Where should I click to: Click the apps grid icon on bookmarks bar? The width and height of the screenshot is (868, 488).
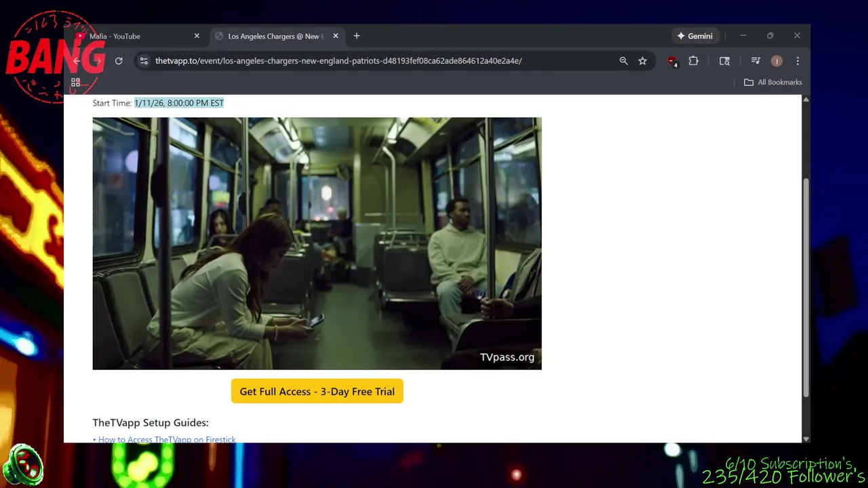(76, 82)
